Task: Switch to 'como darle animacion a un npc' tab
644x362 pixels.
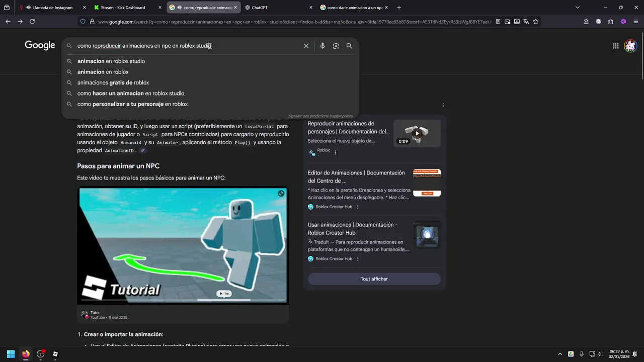Action: 354,8
